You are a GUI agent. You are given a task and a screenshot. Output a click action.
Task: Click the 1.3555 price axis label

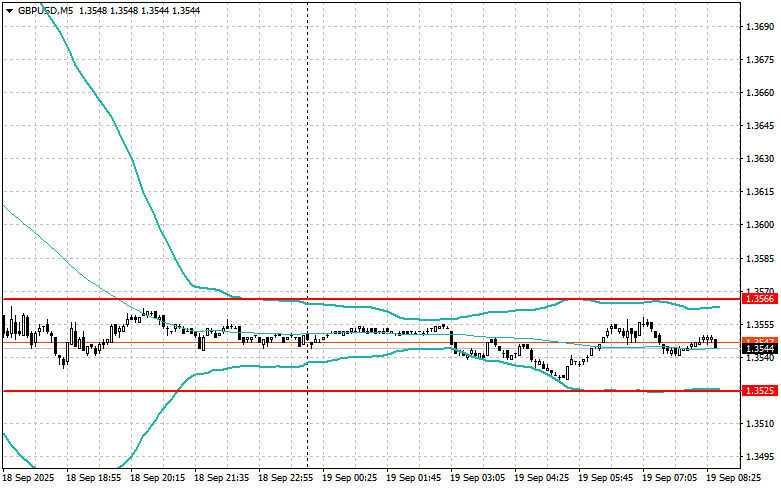pos(760,325)
